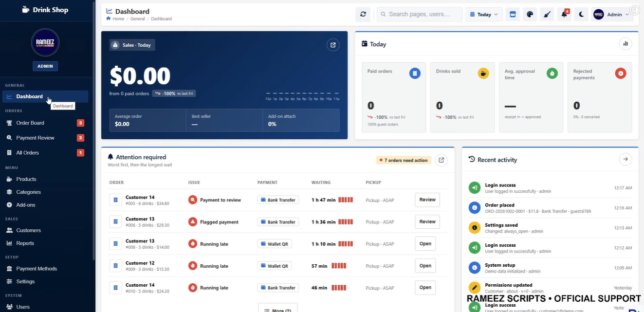
Task: Click the 1 h 47 min waiting bar
Action: click(x=346, y=200)
